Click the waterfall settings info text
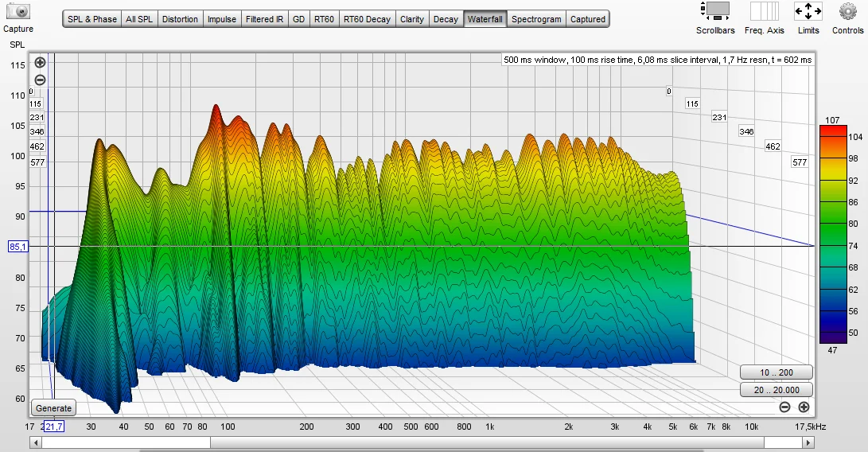This screenshot has height=452, width=868. click(x=658, y=60)
